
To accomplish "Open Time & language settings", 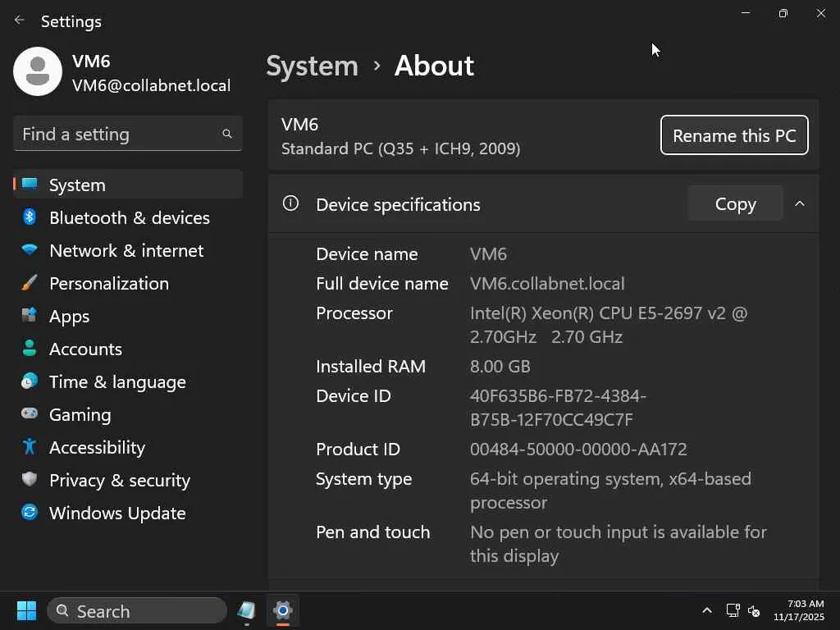I will (117, 381).
